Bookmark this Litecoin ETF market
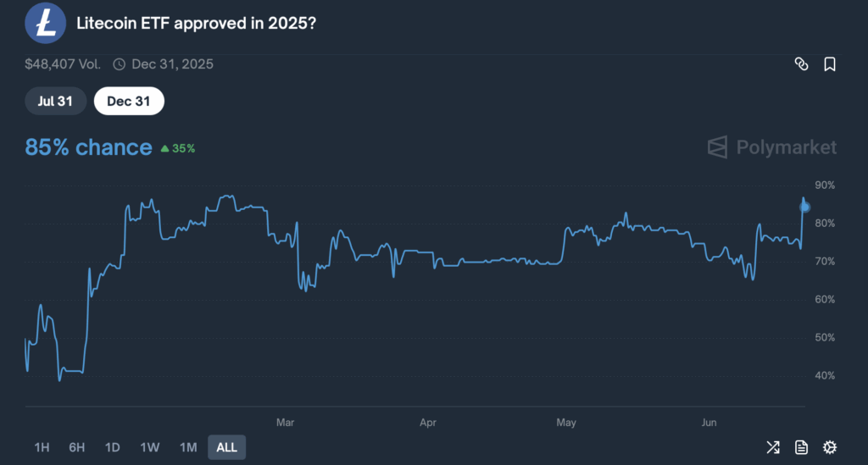Viewport: 868px width, 465px height. pos(830,64)
